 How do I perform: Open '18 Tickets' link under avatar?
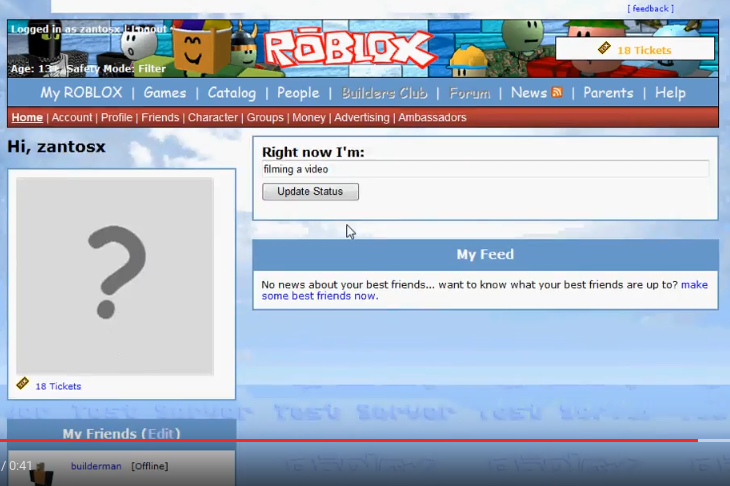(58, 386)
